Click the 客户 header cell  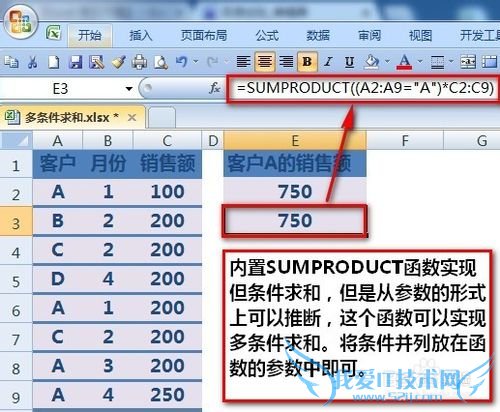pyautogui.click(x=58, y=163)
